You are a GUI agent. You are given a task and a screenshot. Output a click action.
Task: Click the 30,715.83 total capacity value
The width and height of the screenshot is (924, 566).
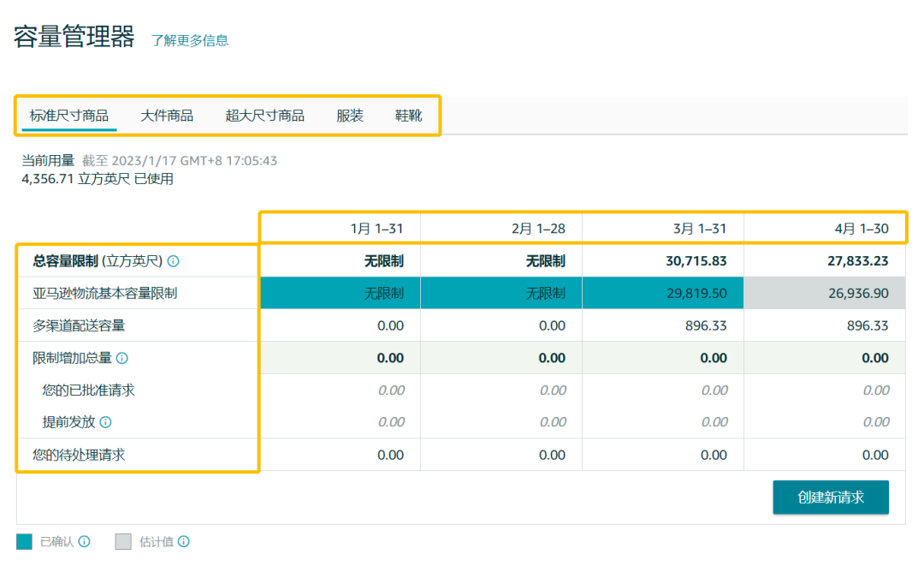(x=696, y=261)
